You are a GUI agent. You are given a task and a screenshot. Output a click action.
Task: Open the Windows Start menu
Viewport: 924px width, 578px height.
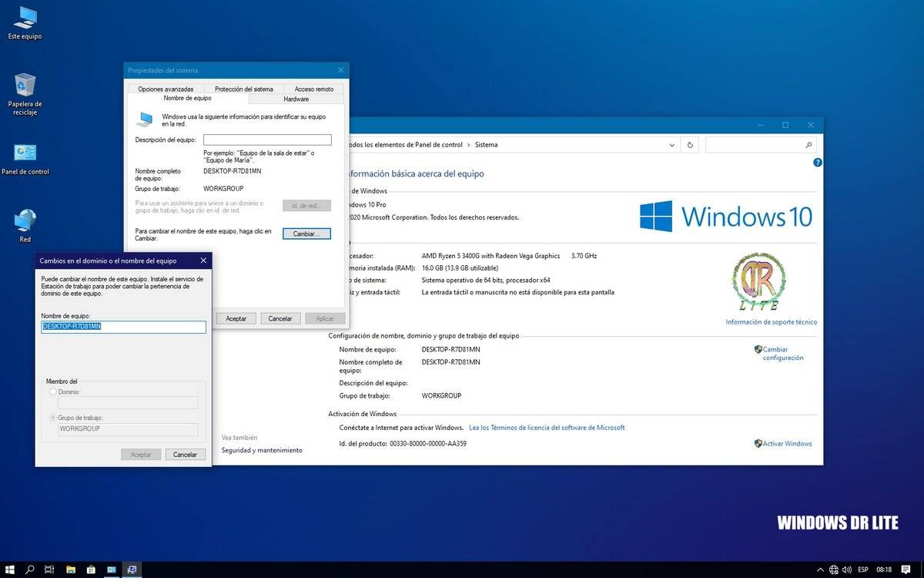click(x=10, y=570)
